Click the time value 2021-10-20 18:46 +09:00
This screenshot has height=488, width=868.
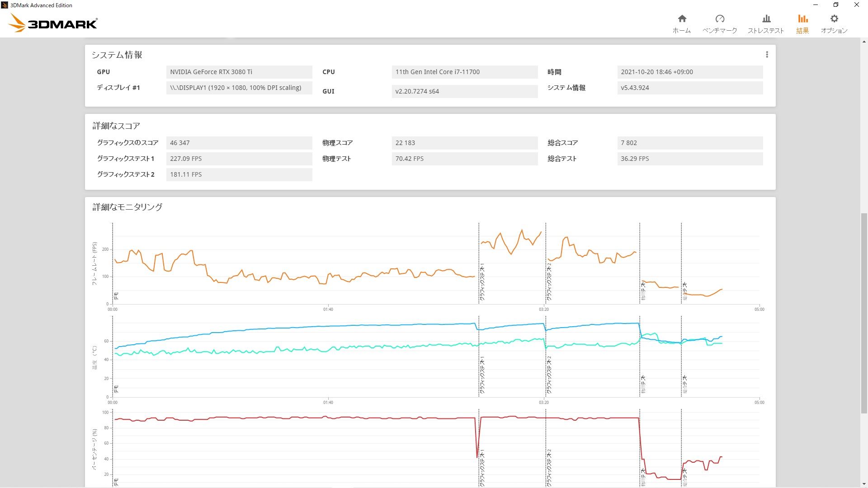[x=690, y=72]
